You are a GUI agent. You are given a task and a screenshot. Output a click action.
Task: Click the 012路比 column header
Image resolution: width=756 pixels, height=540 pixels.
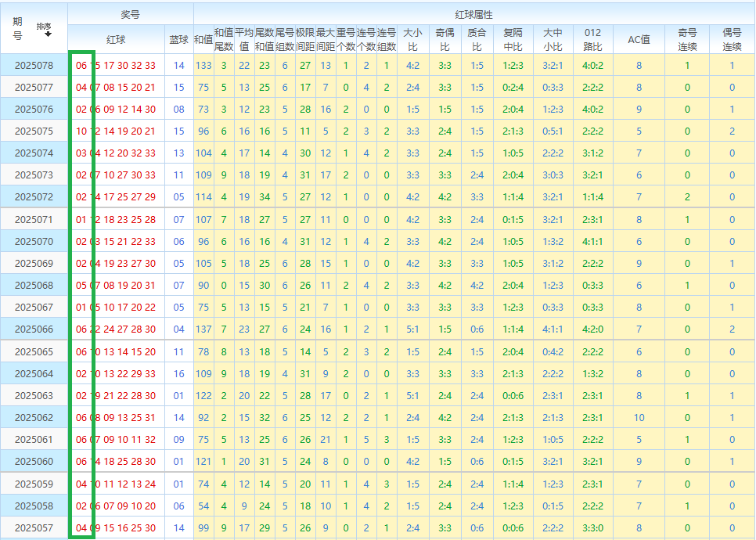(592, 40)
